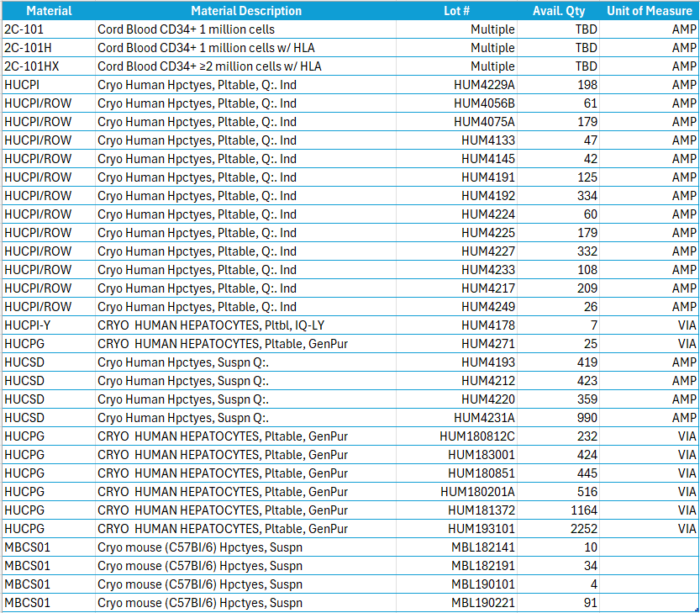Screen dimensions: 700x613
Task: Select HUCPI/ROW material cell in HUM4249 row
Action: (49, 307)
